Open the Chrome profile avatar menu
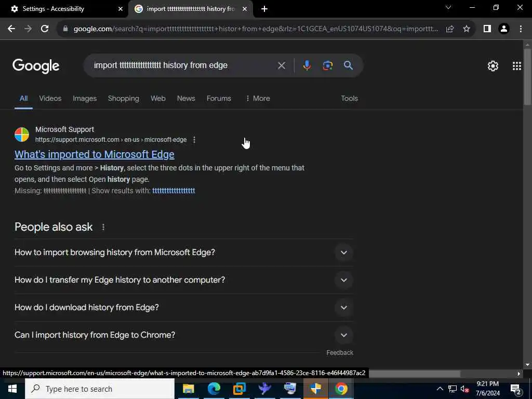This screenshot has height=399, width=532. [504, 29]
